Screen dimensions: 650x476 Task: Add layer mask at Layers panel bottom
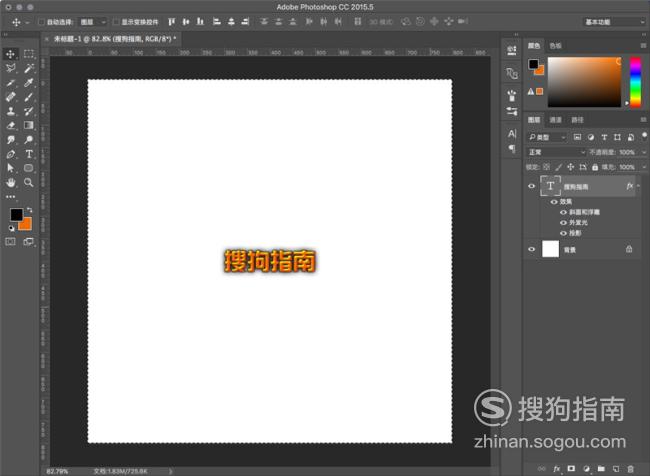pos(571,469)
